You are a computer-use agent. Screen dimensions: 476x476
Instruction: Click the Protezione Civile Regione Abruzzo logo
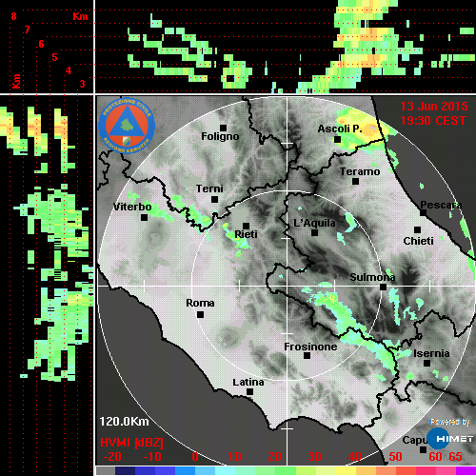point(127,126)
